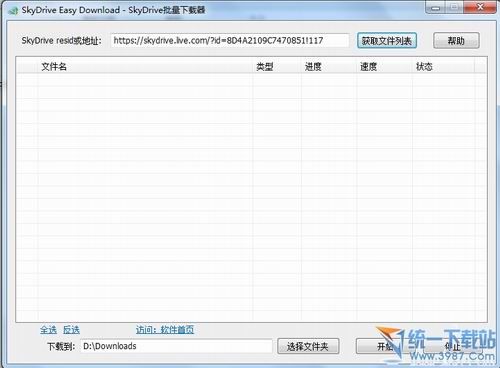
Task: Click the 获取文件列表 button
Action: click(x=387, y=41)
